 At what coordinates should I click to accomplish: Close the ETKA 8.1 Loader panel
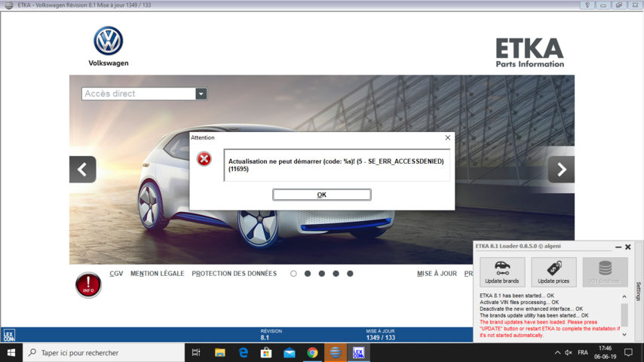click(628, 247)
